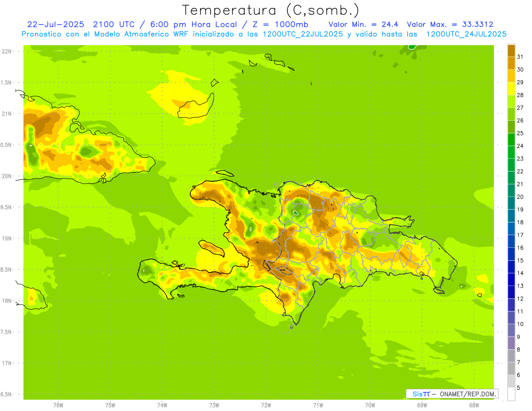The image size is (532, 411).
Task: Click the latitude axis label '17N'
Action: tap(7, 363)
